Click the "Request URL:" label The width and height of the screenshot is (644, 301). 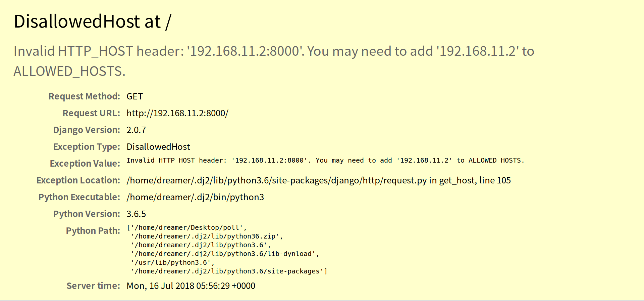click(91, 113)
